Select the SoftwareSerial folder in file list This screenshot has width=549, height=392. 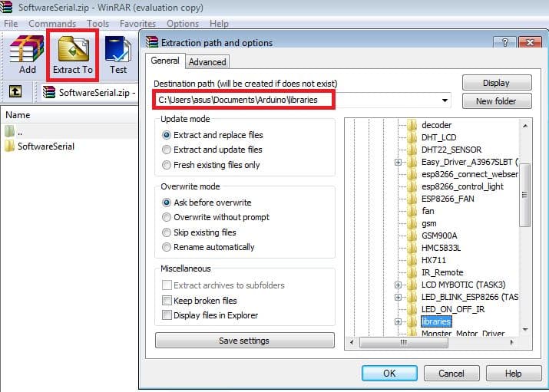coord(45,146)
